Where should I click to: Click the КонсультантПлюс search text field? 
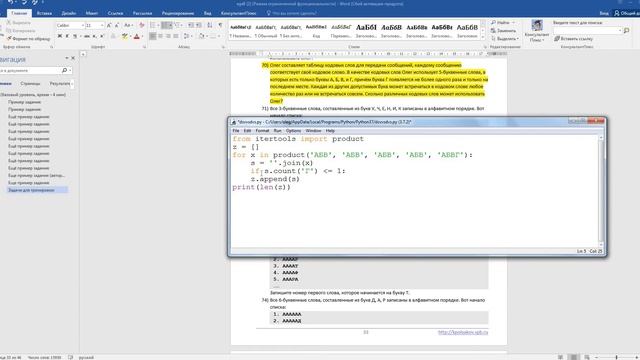(x=587, y=31)
